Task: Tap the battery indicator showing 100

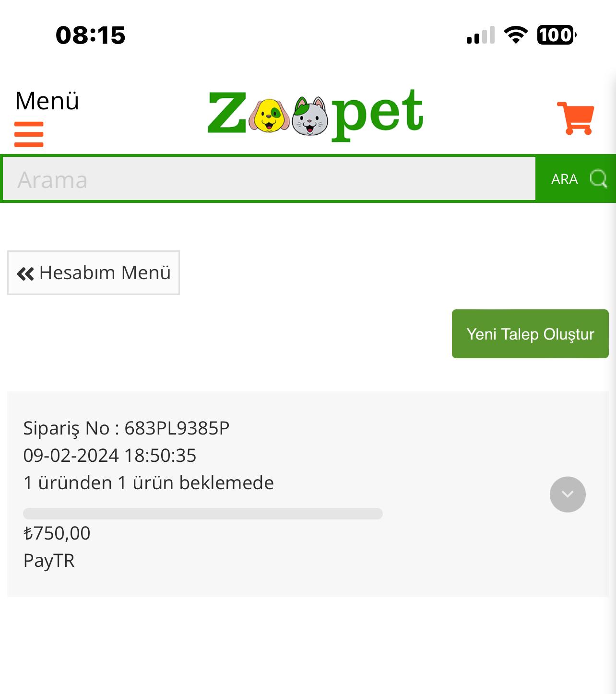Action: 556,35
